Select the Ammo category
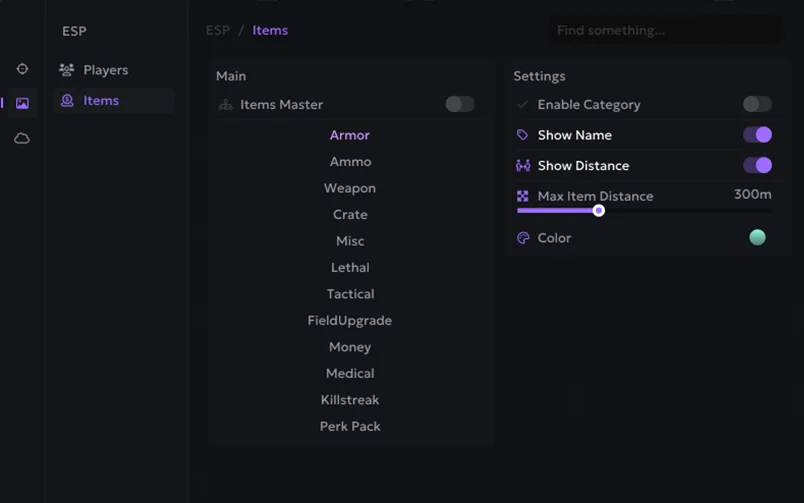The image size is (804, 503). [x=350, y=162]
